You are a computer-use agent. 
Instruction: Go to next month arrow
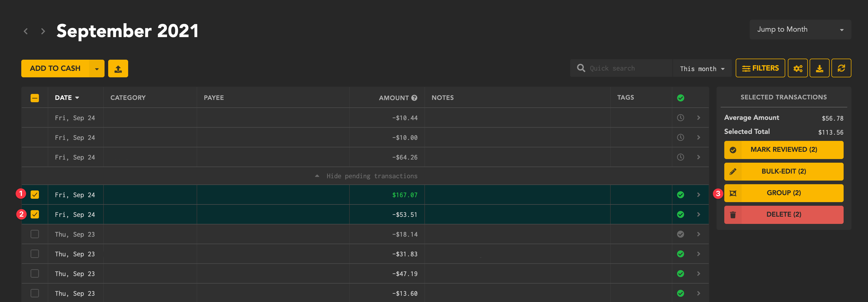(43, 31)
